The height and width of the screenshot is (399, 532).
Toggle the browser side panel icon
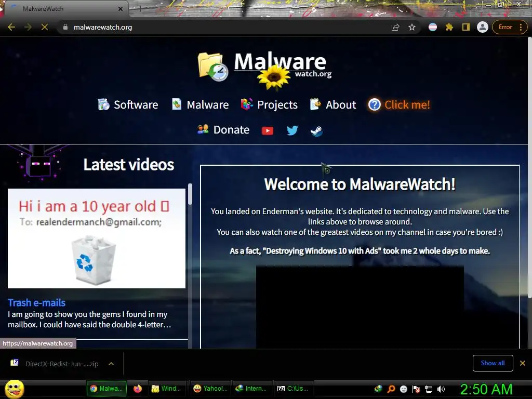[x=466, y=27]
